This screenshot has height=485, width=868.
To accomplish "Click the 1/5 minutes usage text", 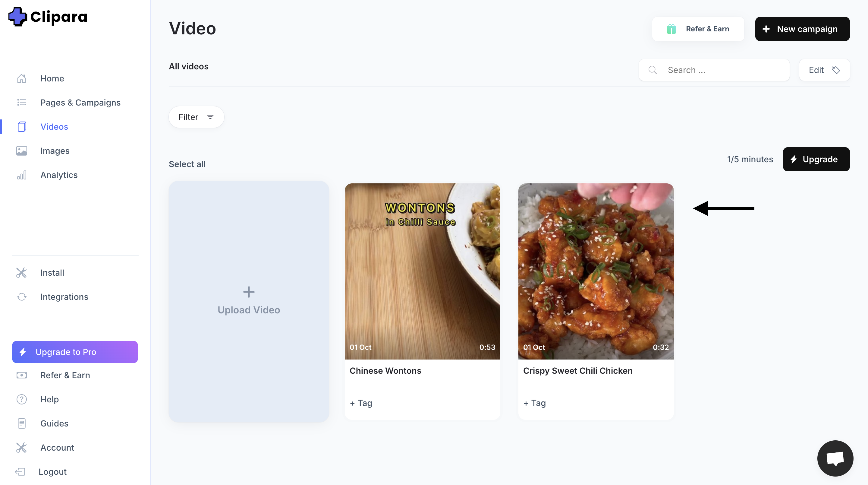I will 750,159.
